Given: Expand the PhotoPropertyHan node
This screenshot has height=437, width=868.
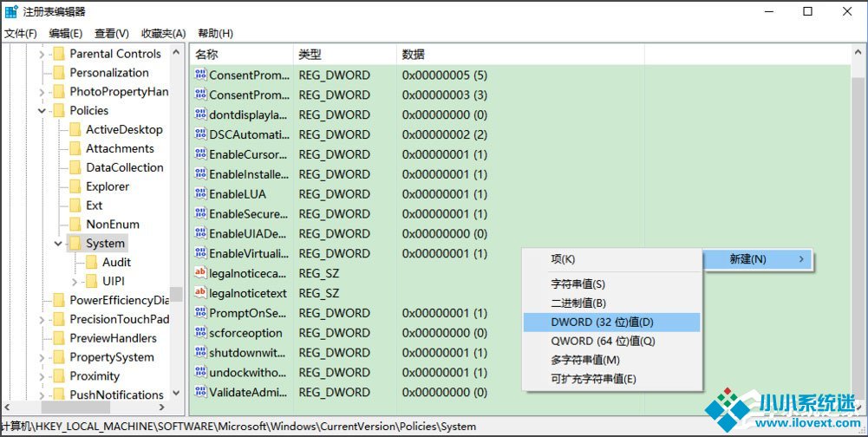Looking at the screenshot, I should [x=42, y=92].
